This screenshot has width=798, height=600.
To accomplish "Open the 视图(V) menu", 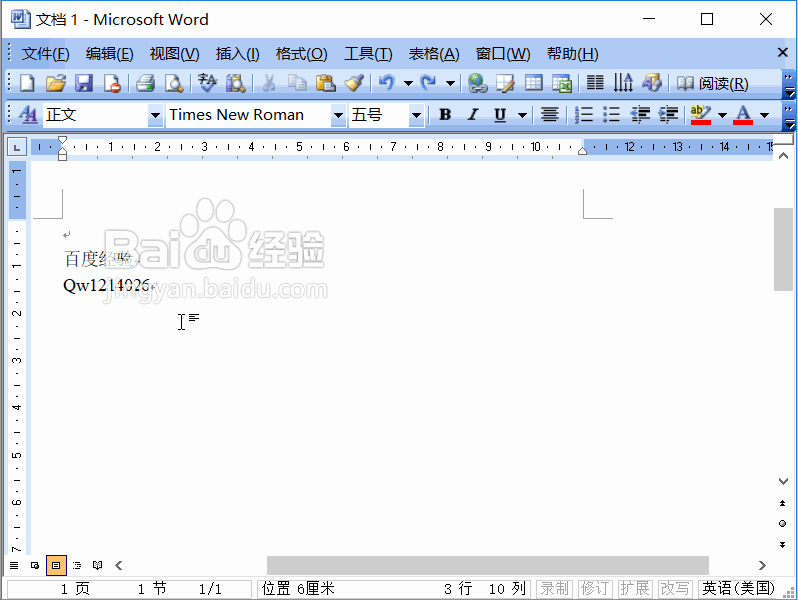I will [x=174, y=54].
